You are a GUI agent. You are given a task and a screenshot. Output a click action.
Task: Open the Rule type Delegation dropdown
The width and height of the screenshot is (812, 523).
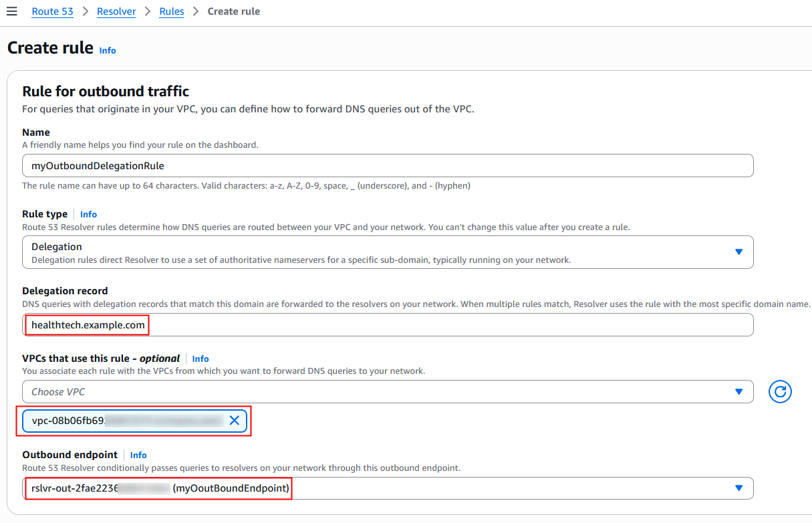[388, 252]
